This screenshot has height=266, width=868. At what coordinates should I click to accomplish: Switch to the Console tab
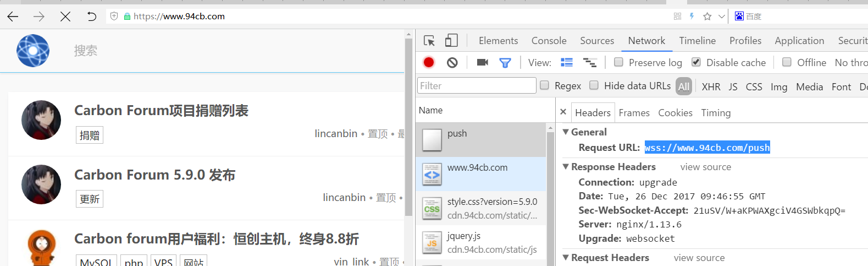(x=549, y=41)
